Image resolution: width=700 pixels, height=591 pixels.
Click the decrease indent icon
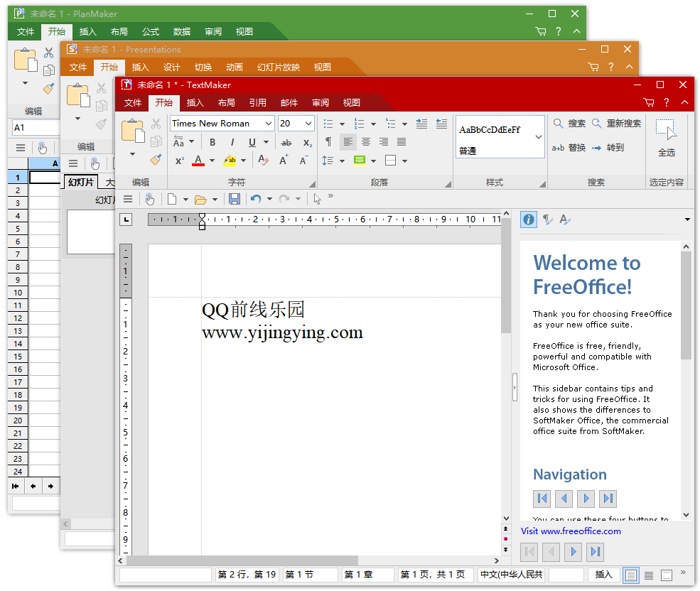point(441,124)
